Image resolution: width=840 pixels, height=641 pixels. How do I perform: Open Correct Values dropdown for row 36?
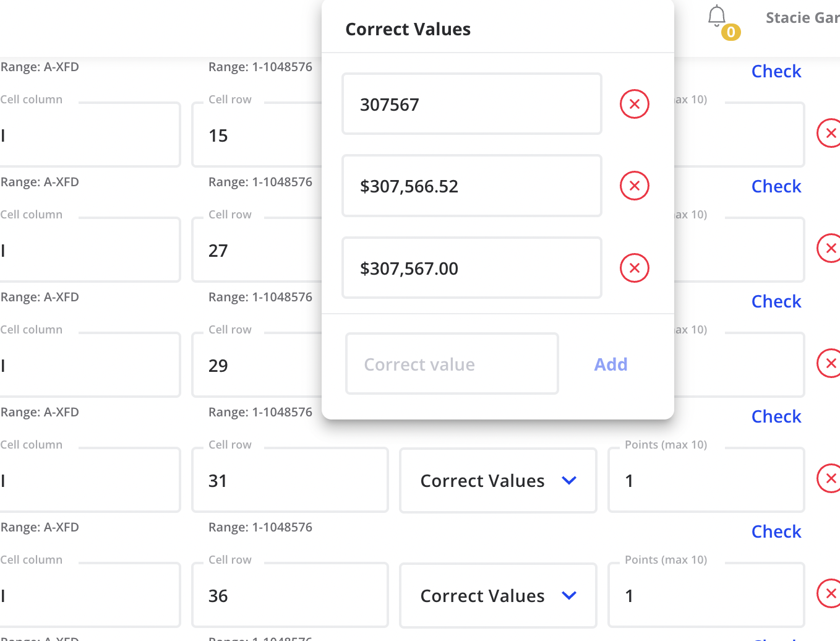point(498,596)
